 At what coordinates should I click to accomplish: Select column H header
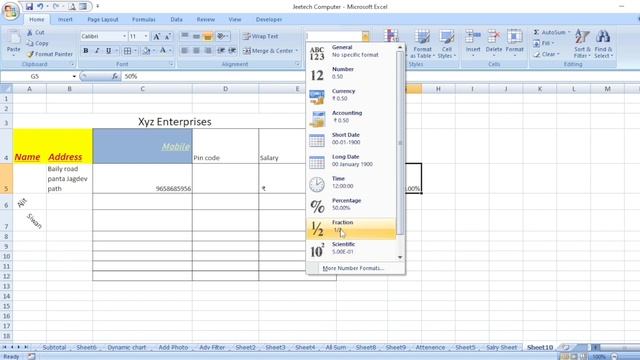click(438, 89)
